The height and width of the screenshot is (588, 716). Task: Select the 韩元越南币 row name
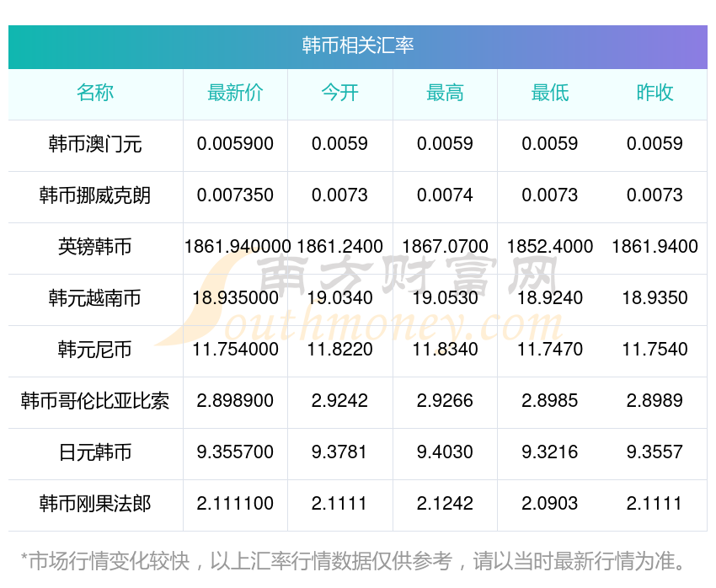tap(95, 298)
